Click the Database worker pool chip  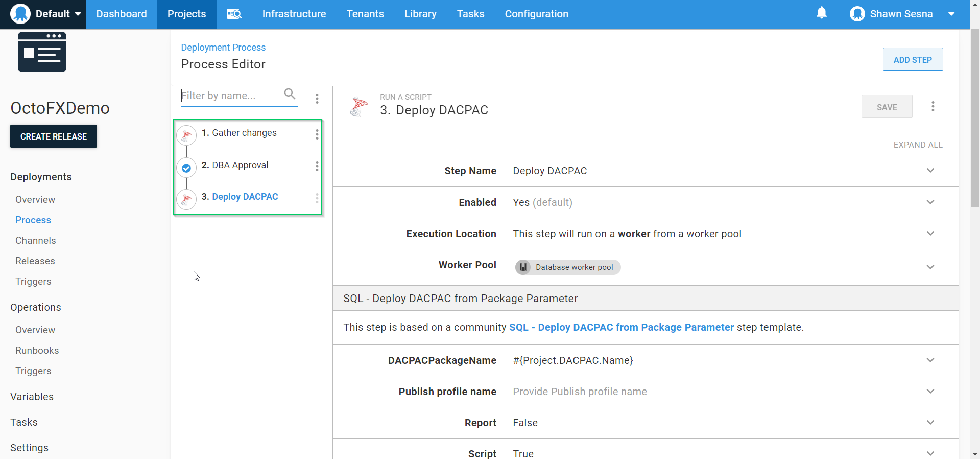(567, 267)
